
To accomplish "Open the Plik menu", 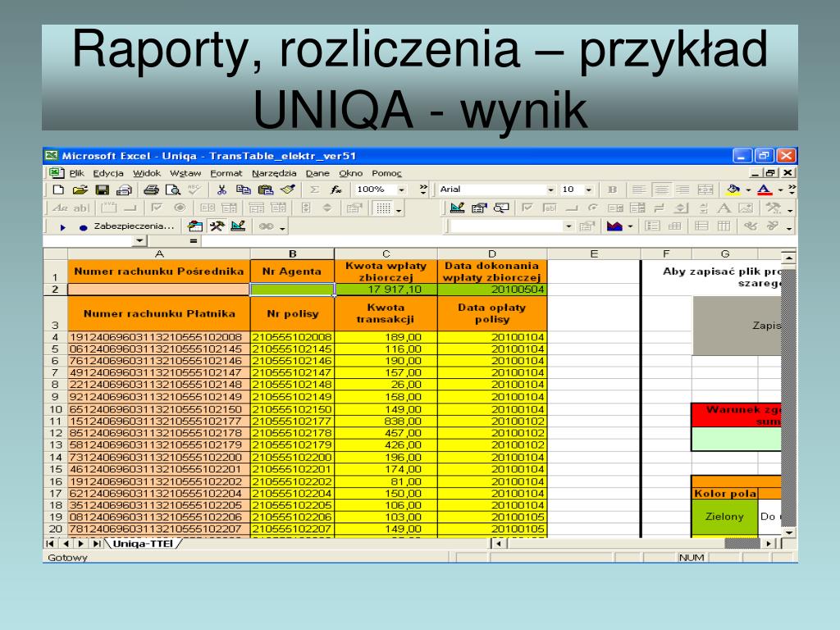I will pos(76,173).
